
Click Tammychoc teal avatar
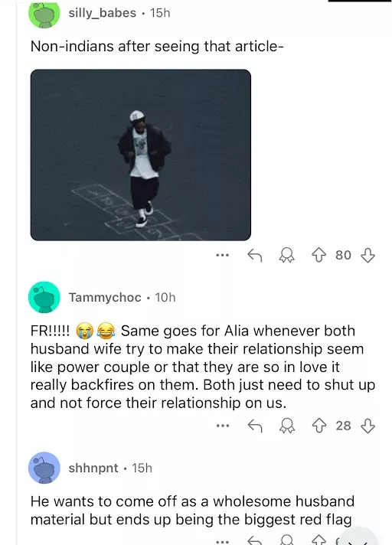coord(44,298)
